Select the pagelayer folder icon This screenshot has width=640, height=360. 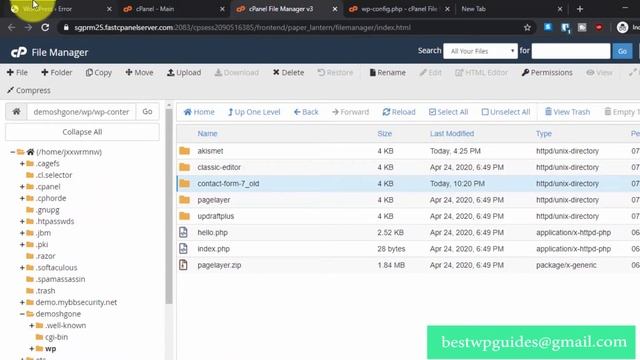pyautogui.click(x=184, y=200)
